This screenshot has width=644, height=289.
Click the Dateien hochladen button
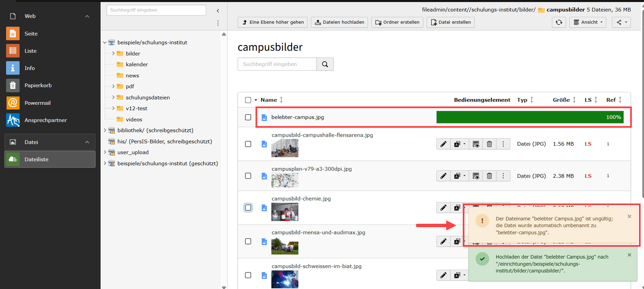(x=339, y=22)
